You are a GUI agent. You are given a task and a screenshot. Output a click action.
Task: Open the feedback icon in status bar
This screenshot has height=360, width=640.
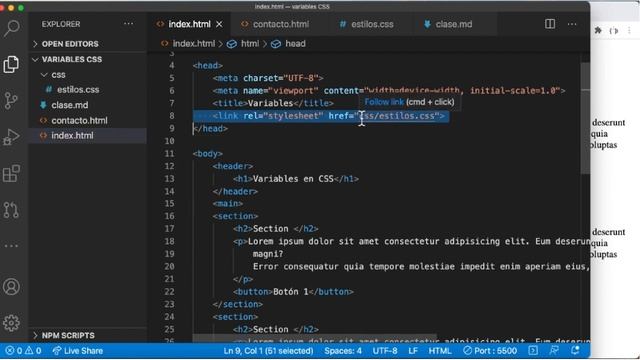coord(554,351)
